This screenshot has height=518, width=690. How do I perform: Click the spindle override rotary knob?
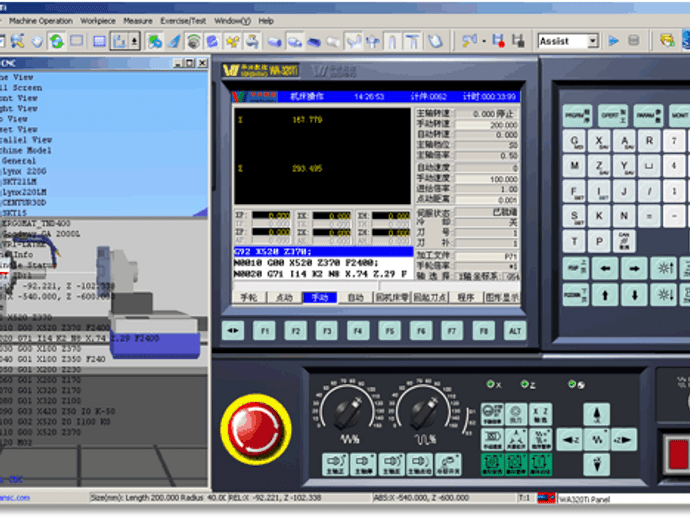(349, 411)
